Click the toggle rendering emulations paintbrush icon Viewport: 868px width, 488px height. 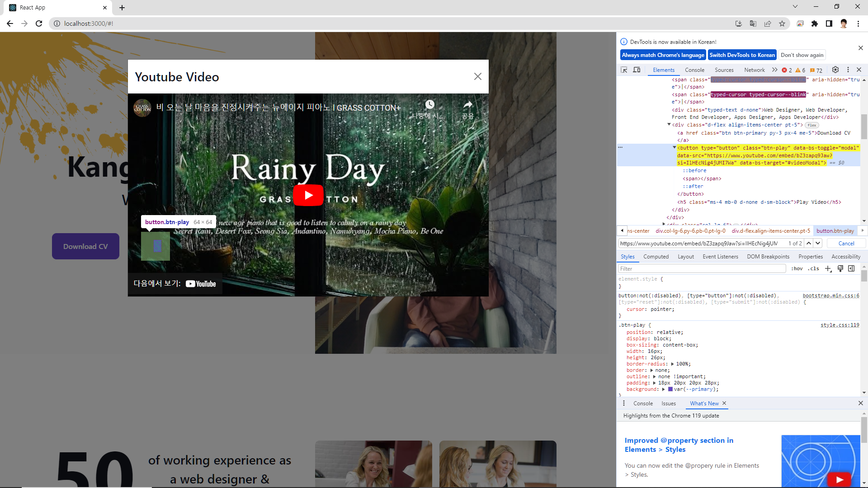click(x=840, y=268)
